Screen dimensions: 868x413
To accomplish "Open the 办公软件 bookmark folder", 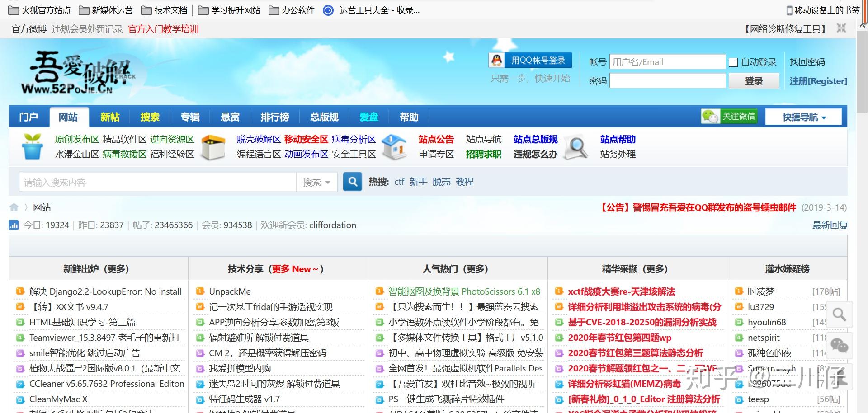I will pyautogui.click(x=292, y=10).
